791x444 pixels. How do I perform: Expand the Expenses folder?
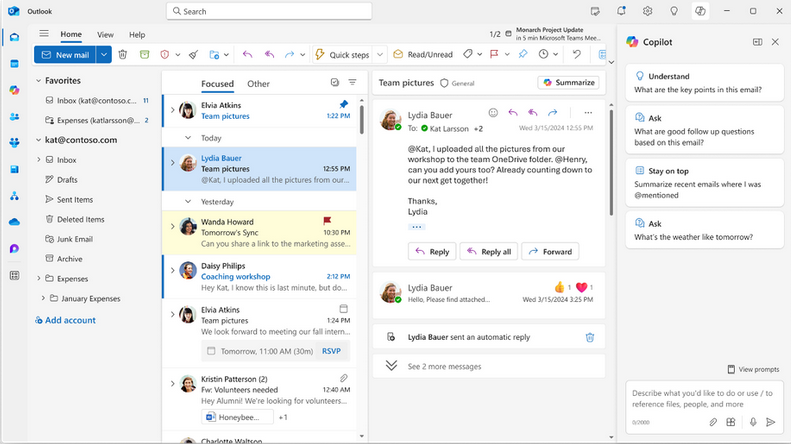pos(38,279)
